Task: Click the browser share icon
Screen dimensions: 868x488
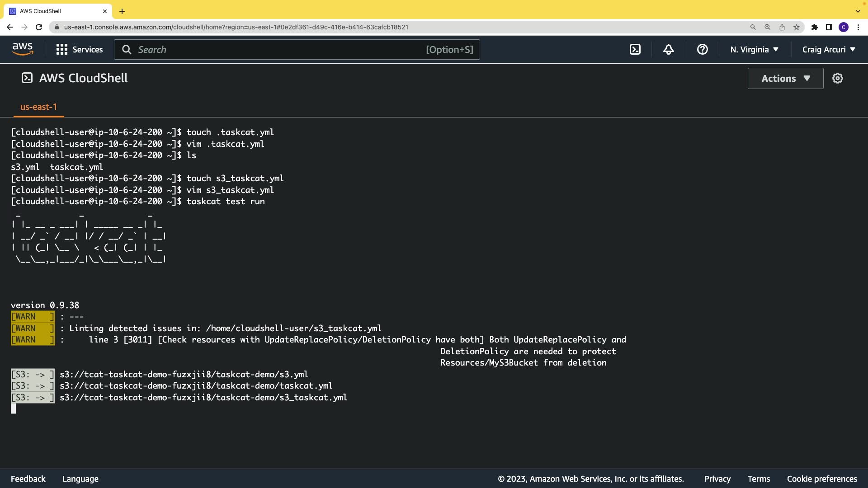Action: 782,27
